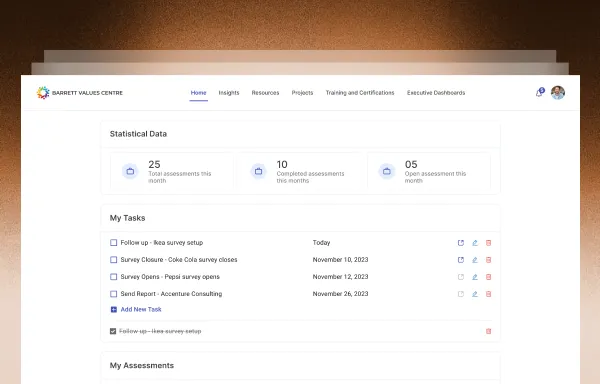Open the notifications bell

tap(540, 93)
